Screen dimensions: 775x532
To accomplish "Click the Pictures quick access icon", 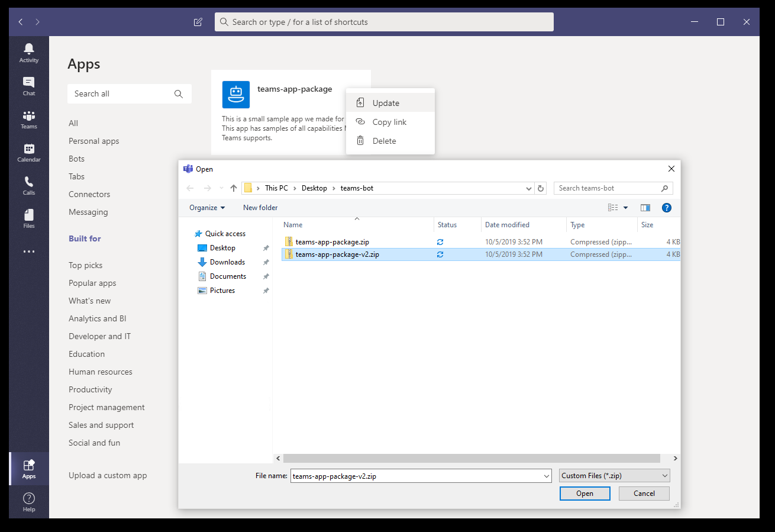I will pos(202,291).
